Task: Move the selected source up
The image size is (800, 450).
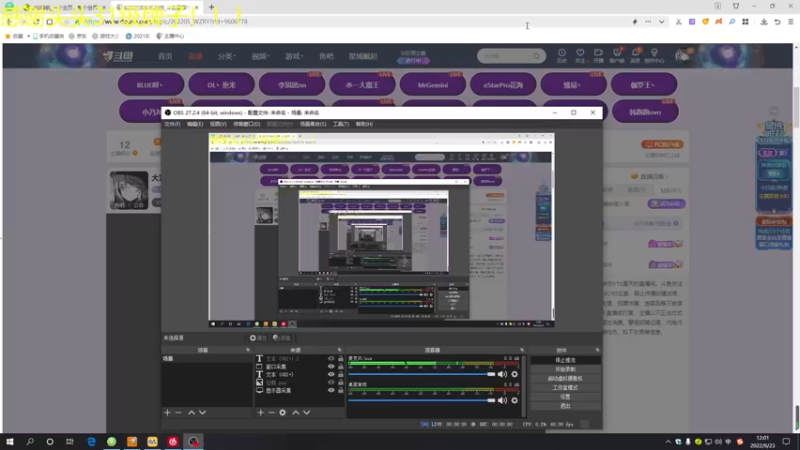Action: coord(295,412)
